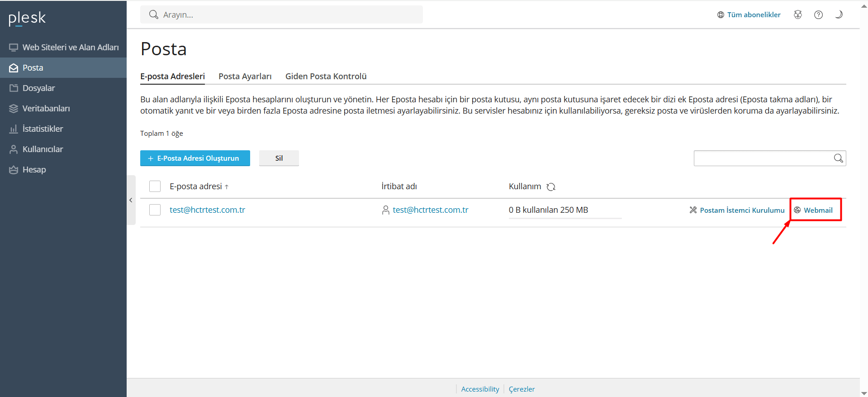Select all email addresses checkbox in header
The image size is (868, 397).
pos(155,187)
